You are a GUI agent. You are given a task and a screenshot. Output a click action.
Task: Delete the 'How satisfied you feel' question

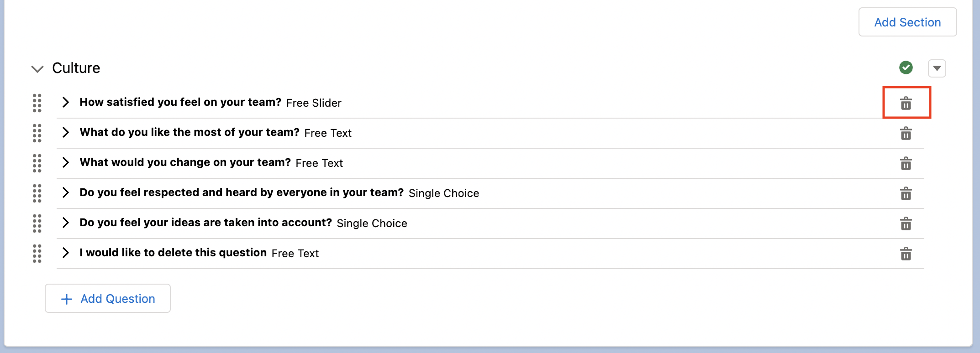pos(906,104)
